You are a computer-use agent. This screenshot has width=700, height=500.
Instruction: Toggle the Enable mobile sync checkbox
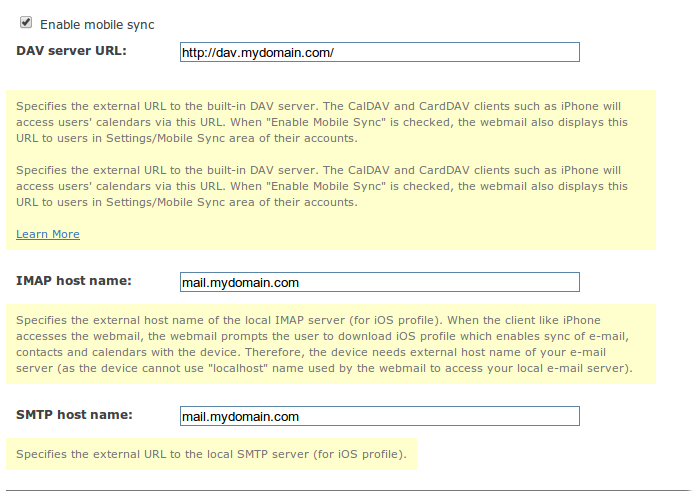click(26, 22)
